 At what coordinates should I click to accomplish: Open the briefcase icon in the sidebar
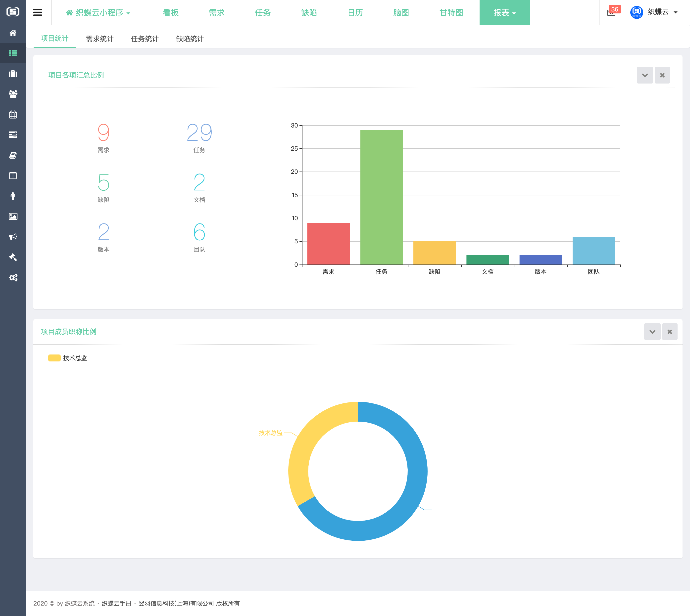[13, 74]
